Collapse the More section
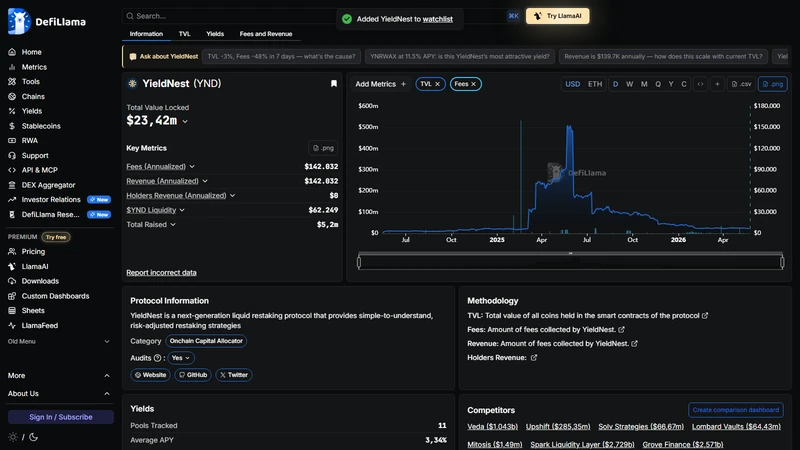The image size is (800, 450). pyautogui.click(x=59, y=376)
